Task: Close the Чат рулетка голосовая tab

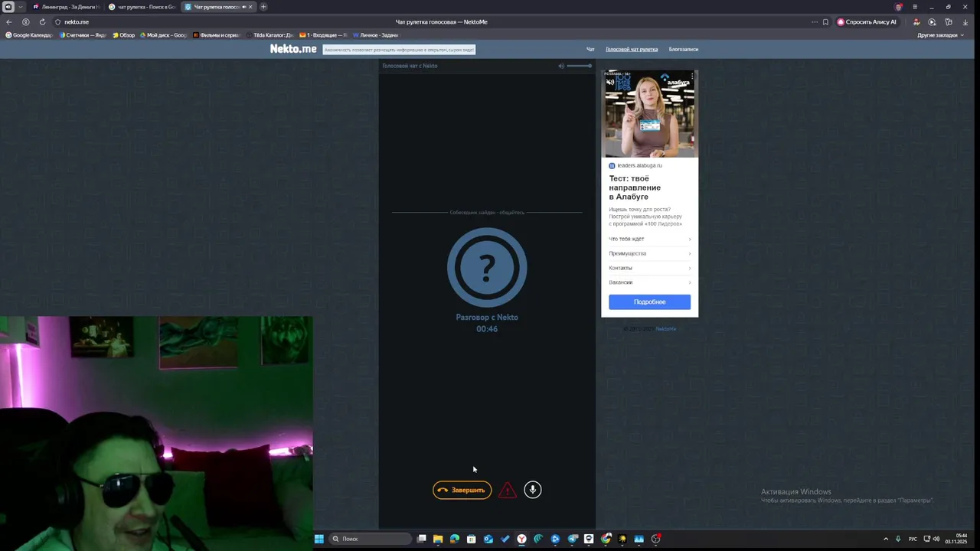Action: [250, 7]
